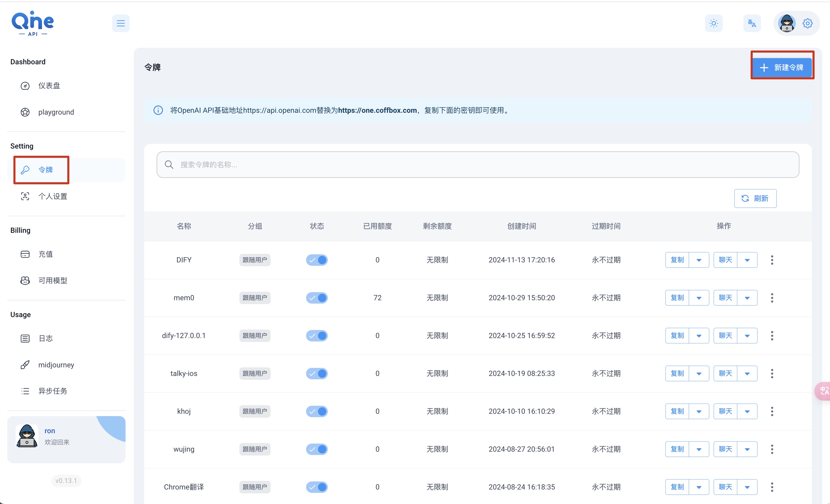
Task: Copy the khoj token with 复制
Action: (677, 411)
